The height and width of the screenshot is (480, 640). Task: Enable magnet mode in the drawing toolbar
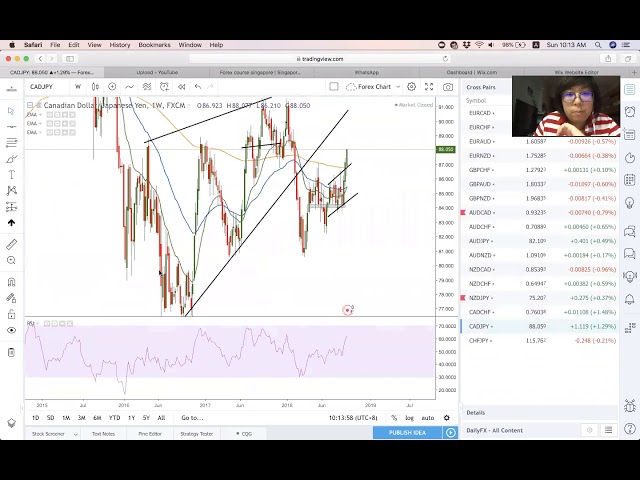[x=11, y=282]
